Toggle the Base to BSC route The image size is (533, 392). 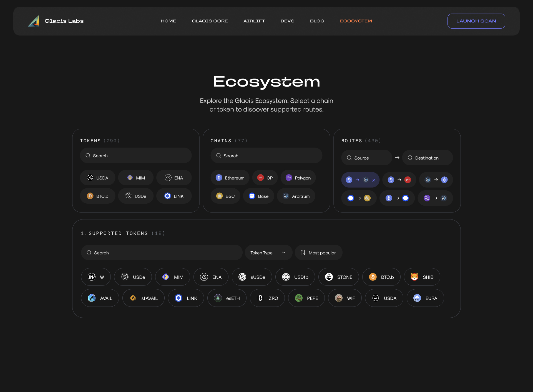[x=359, y=198]
